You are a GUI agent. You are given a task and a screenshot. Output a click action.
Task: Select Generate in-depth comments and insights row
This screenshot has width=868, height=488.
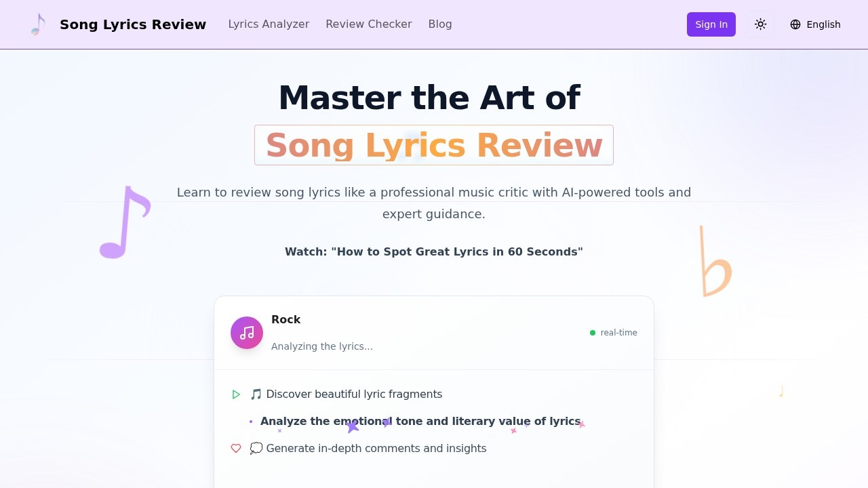434,449
